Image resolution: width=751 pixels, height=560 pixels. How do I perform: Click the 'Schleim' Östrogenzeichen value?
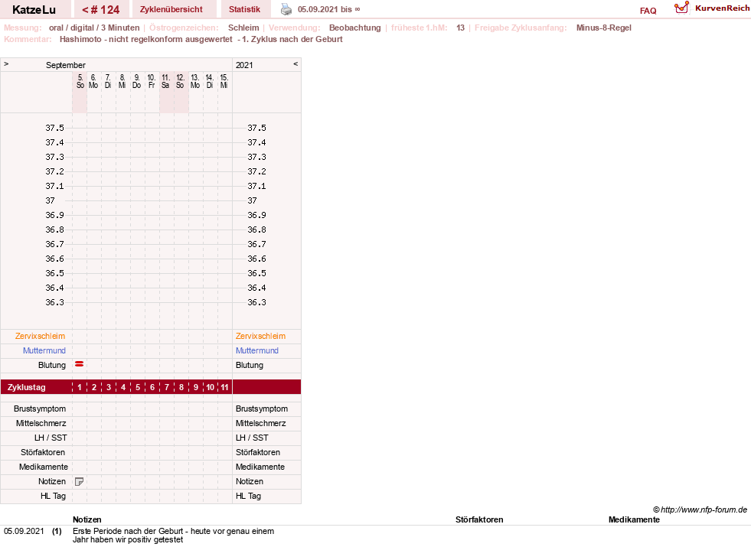(243, 28)
